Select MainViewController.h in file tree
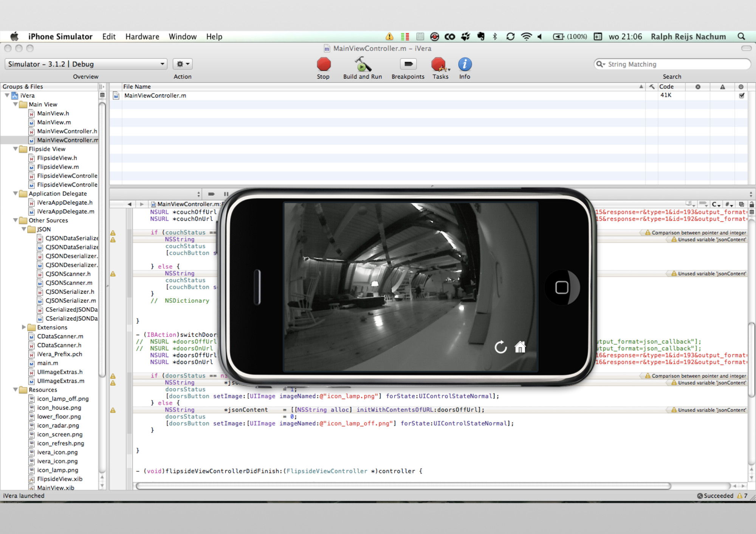Viewport: 756px width, 534px height. [x=67, y=131]
